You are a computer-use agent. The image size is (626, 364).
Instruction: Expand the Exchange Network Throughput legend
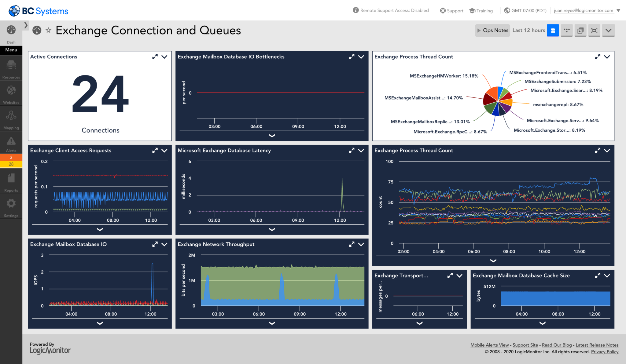pos(272,323)
